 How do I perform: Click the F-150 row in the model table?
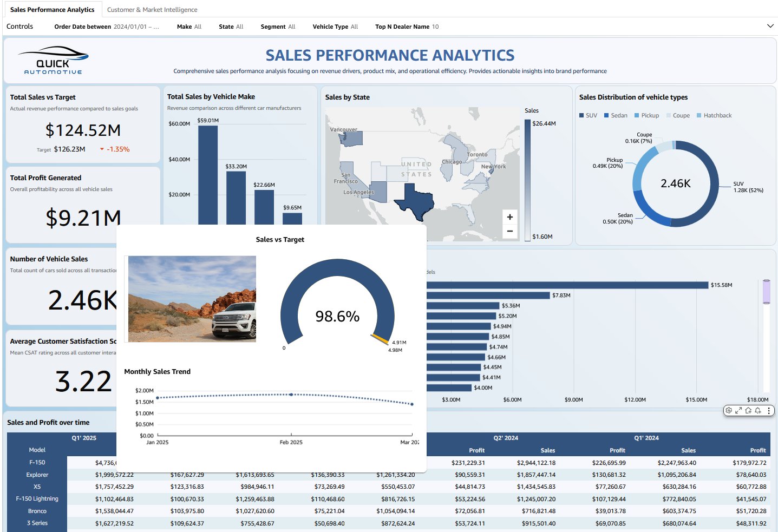(37, 462)
